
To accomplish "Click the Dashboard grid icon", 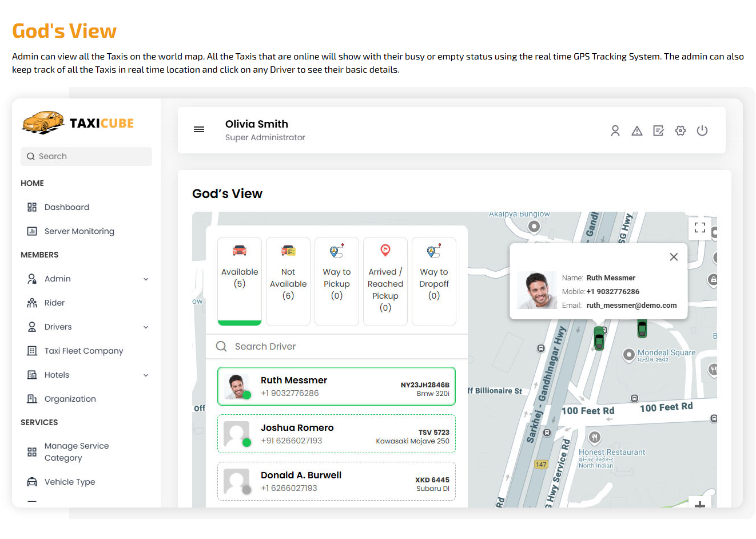I will 32,207.
